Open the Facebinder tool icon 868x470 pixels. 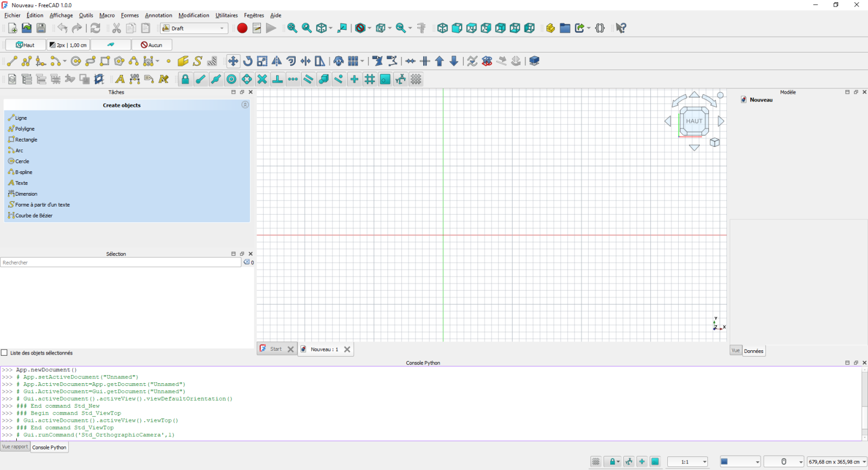[x=183, y=61]
